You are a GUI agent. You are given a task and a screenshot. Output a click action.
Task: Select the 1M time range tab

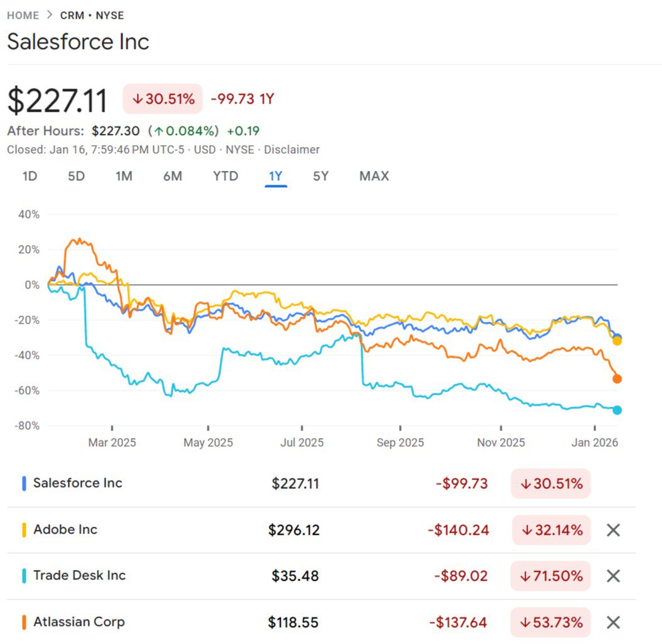coord(124,176)
